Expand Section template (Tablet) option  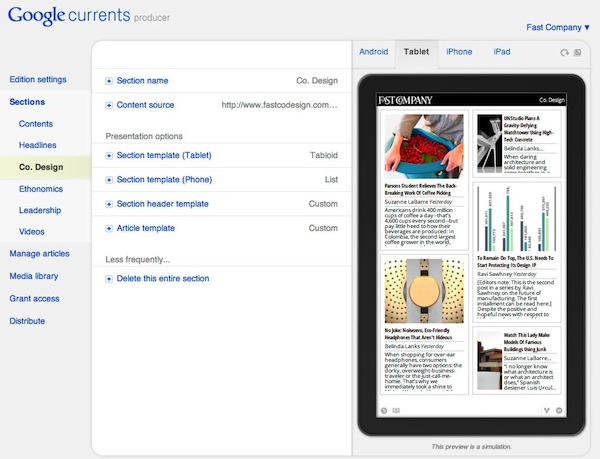tap(109, 155)
